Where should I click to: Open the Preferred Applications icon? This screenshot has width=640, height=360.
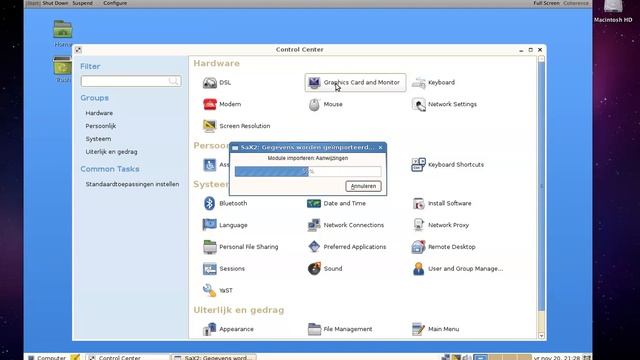(x=347, y=247)
